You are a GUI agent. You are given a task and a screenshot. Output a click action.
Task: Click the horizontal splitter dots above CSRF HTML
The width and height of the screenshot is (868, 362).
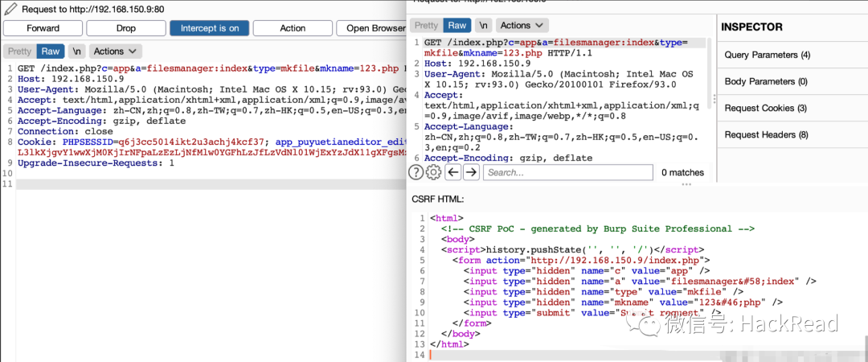(686, 184)
